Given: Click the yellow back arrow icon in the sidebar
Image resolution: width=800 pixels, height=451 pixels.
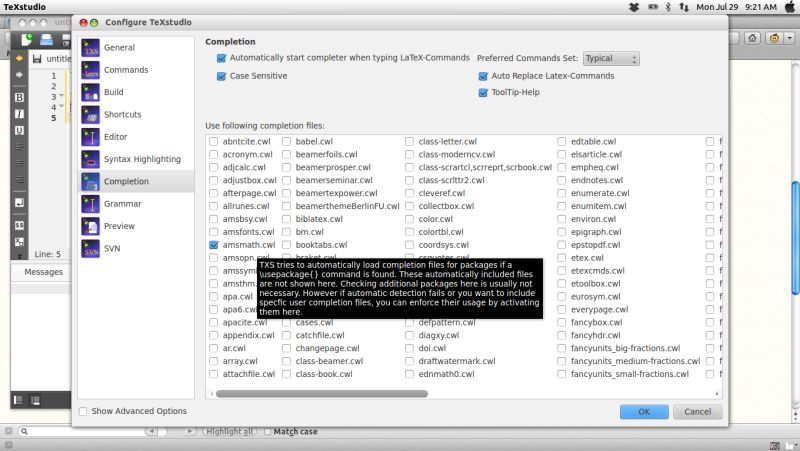Looking at the screenshot, I should pos(19,58).
